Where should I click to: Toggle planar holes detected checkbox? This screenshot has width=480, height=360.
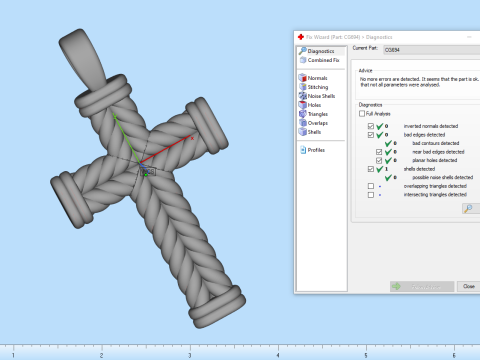click(379, 160)
